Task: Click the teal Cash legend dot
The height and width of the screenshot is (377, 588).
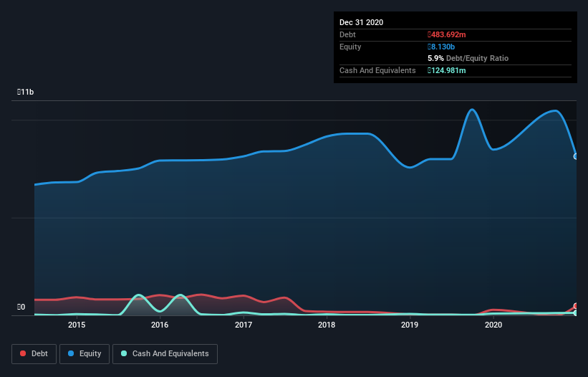Action: (x=124, y=353)
